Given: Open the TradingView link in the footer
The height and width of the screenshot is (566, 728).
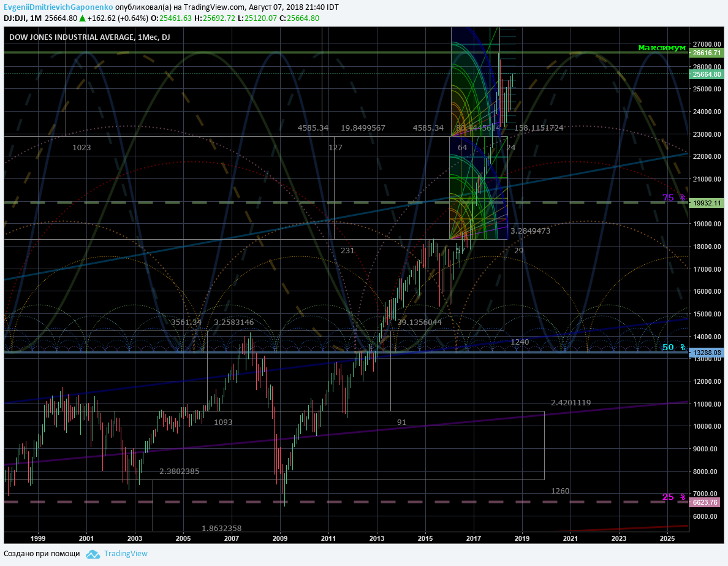Looking at the screenshot, I should (126, 554).
